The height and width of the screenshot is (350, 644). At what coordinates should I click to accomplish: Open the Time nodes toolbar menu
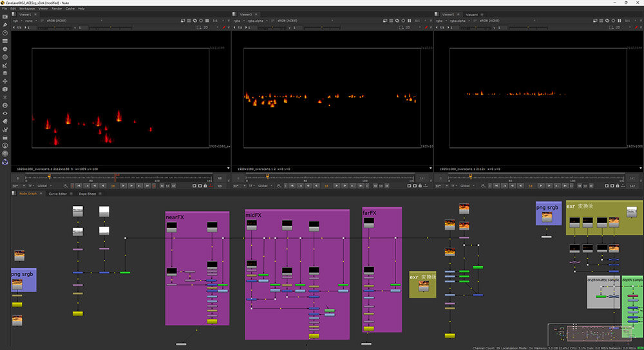click(x=5, y=33)
